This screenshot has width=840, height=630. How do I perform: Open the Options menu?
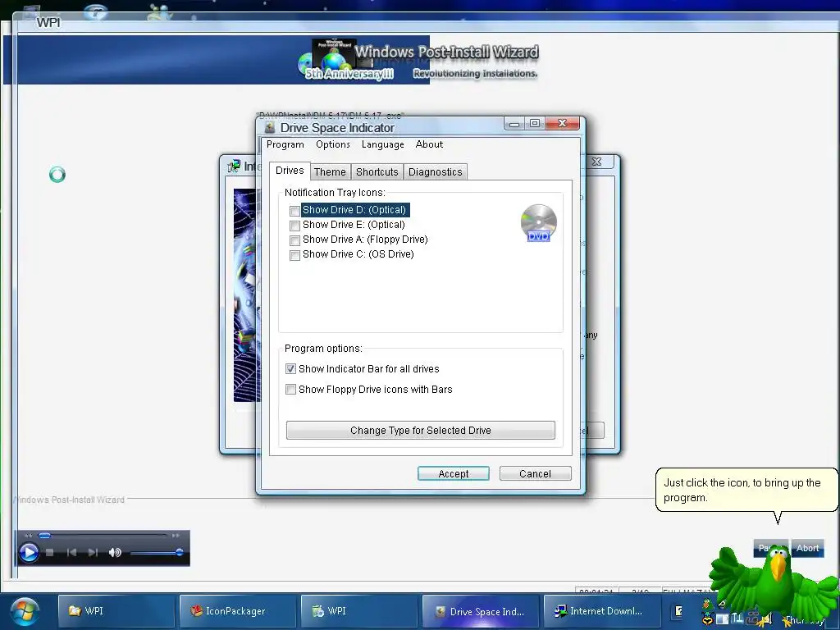[333, 144]
